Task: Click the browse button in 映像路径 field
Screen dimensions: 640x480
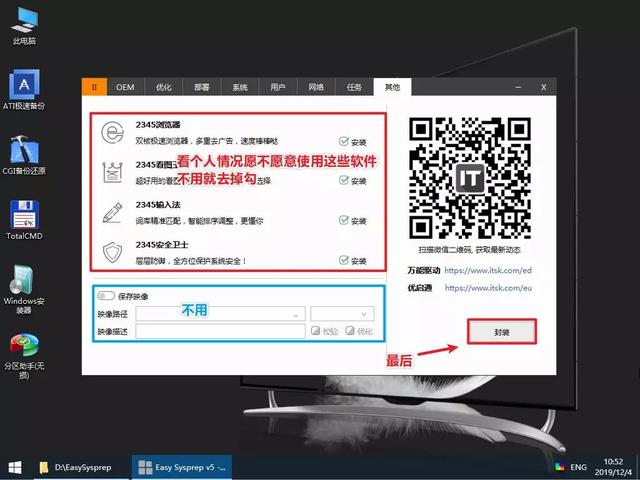Action: 296,315
